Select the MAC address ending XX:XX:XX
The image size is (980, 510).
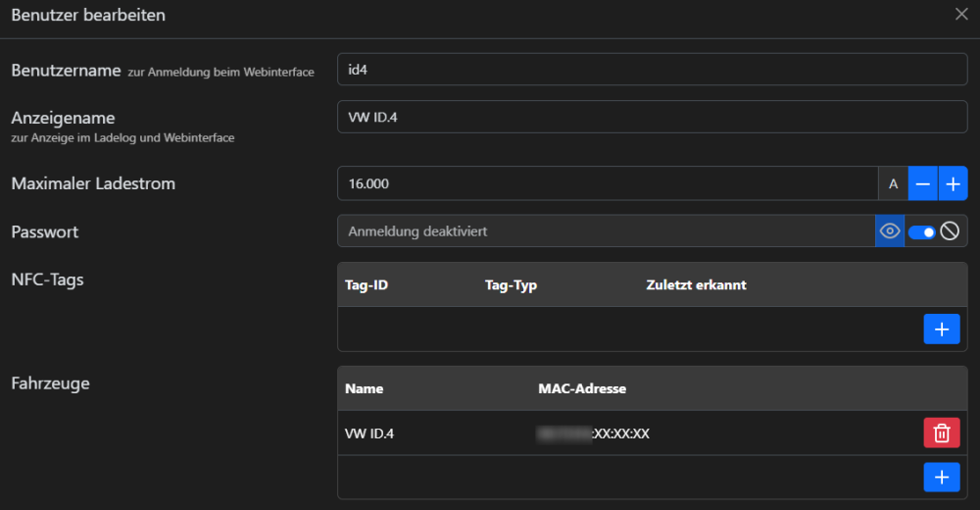pos(593,433)
